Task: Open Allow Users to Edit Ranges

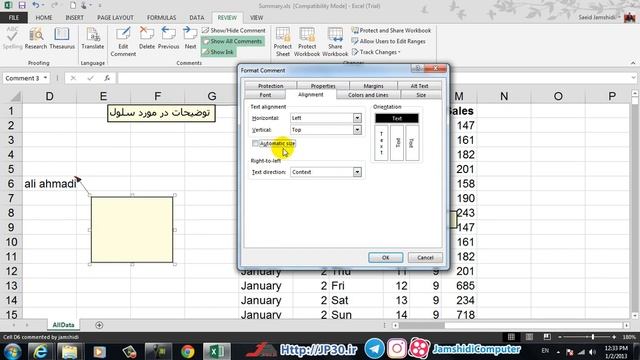Action: pyautogui.click(x=389, y=41)
